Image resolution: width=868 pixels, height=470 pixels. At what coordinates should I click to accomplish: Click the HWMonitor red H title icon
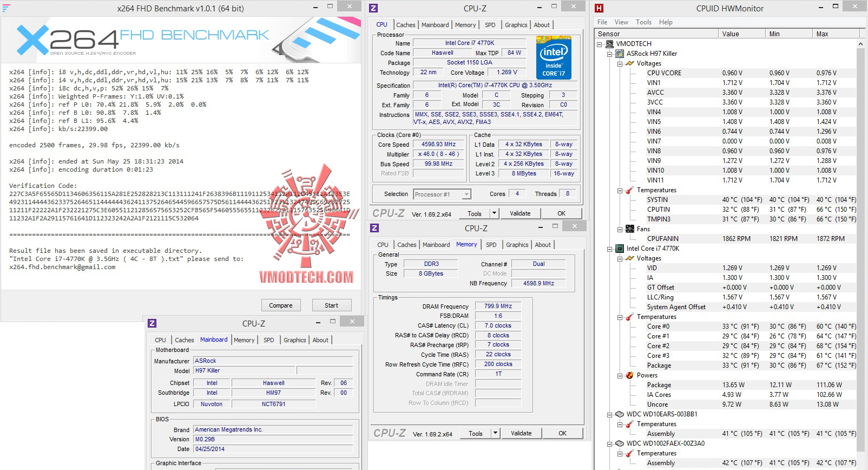[x=599, y=8]
